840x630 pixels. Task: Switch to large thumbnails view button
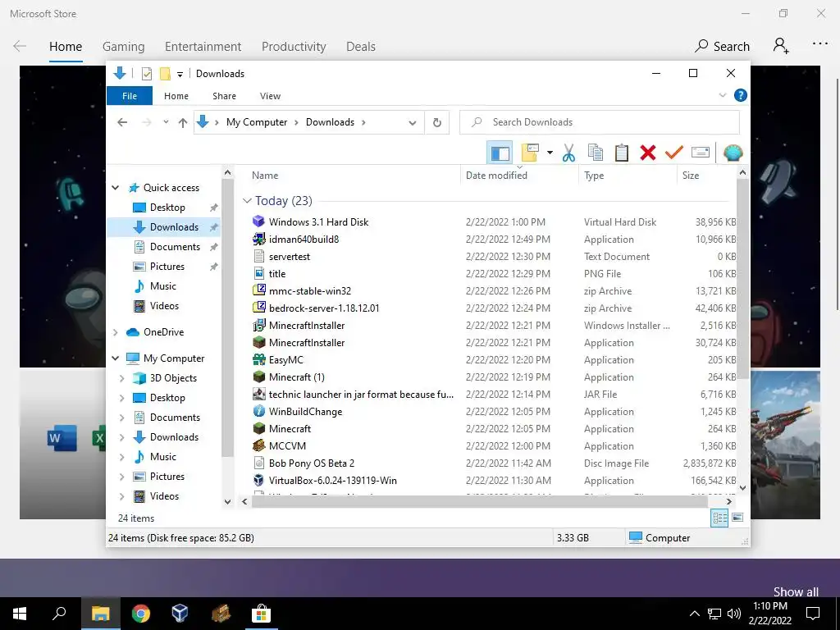tap(737, 518)
